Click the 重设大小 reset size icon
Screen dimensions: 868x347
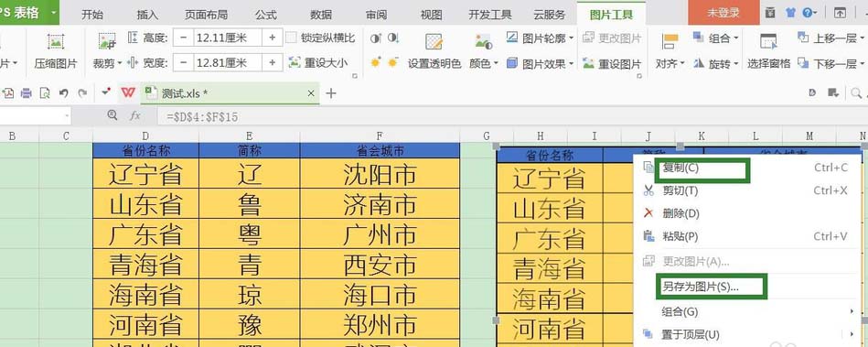point(295,62)
